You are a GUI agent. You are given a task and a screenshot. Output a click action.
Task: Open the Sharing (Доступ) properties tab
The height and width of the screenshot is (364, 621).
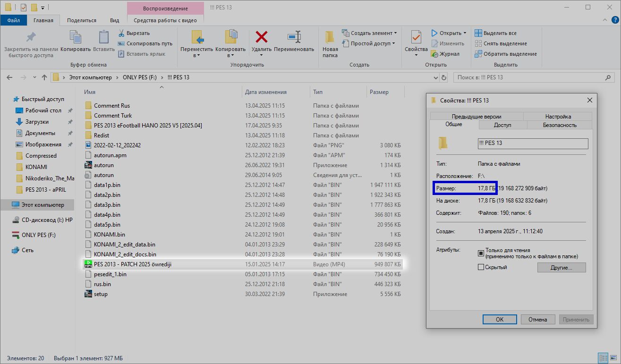coord(502,125)
